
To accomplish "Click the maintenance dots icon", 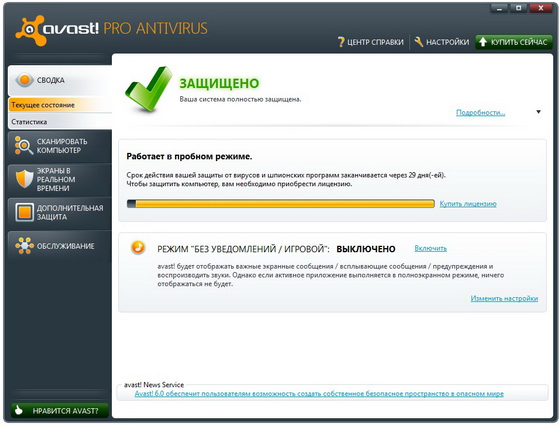I will [x=24, y=246].
